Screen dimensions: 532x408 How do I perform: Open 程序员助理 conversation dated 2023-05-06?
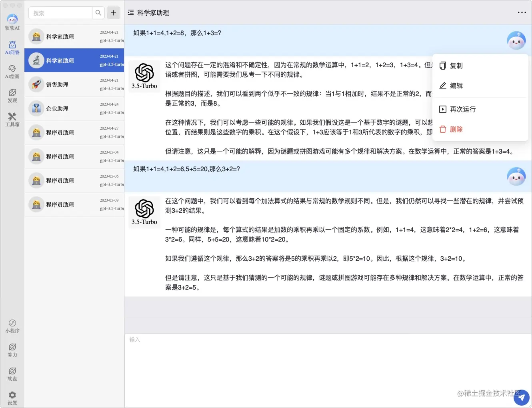tap(74, 180)
